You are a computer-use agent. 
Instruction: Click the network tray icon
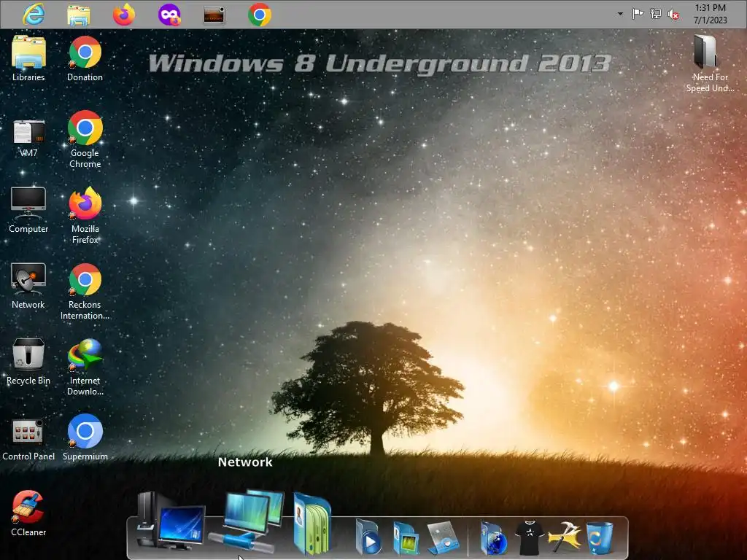pyautogui.click(x=656, y=14)
